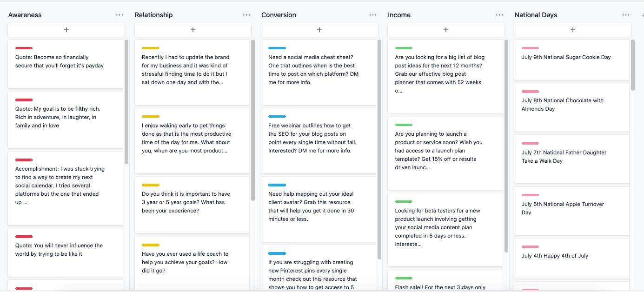This screenshot has width=644, height=292.
Task: Open the National Days column ellipsis menu
Action: click(x=626, y=15)
